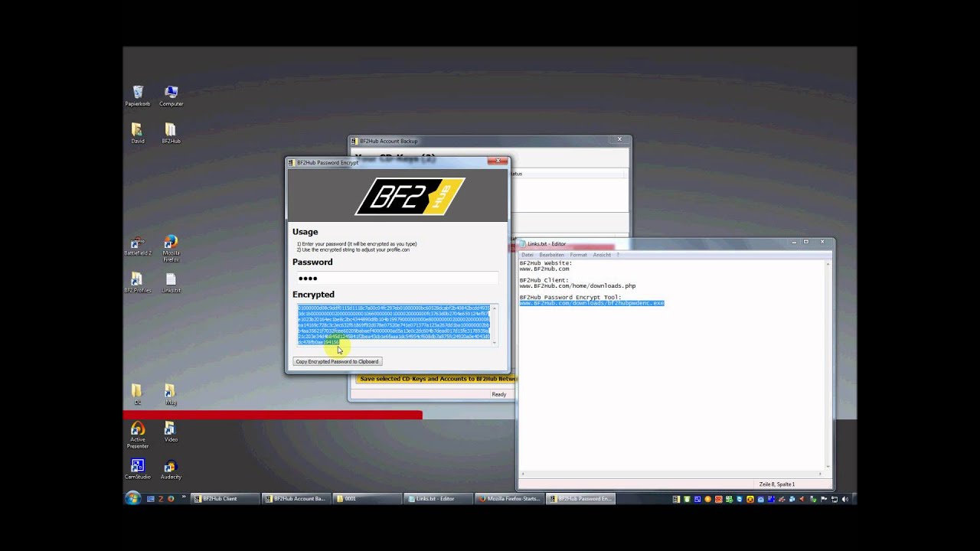Viewport: 980px width, 551px height.
Task: Close the BF2Hub Password Encrypt window
Action: (x=498, y=161)
